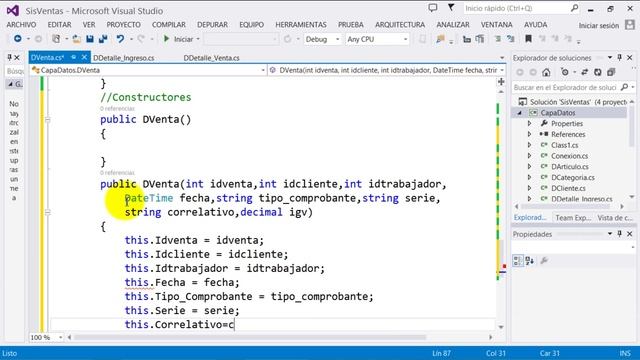Undo the last edit
The height and width of the screenshot is (360, 640).
[120, 39]
